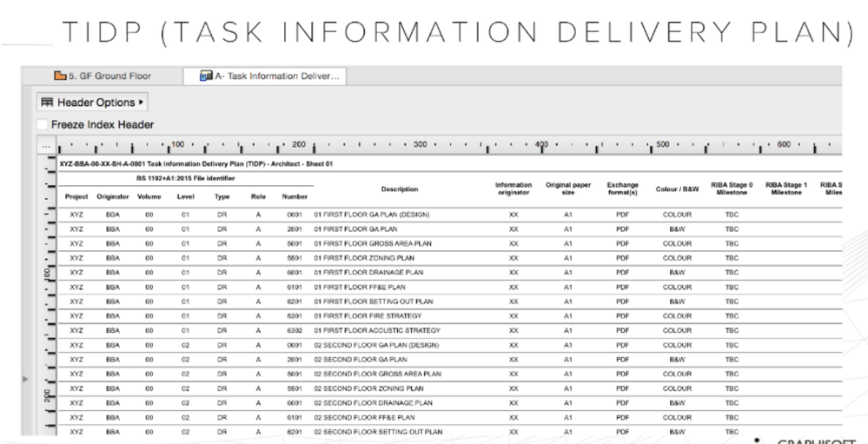
Task: Open the Header Options dropdown
Action: click(x=92, y=103)
